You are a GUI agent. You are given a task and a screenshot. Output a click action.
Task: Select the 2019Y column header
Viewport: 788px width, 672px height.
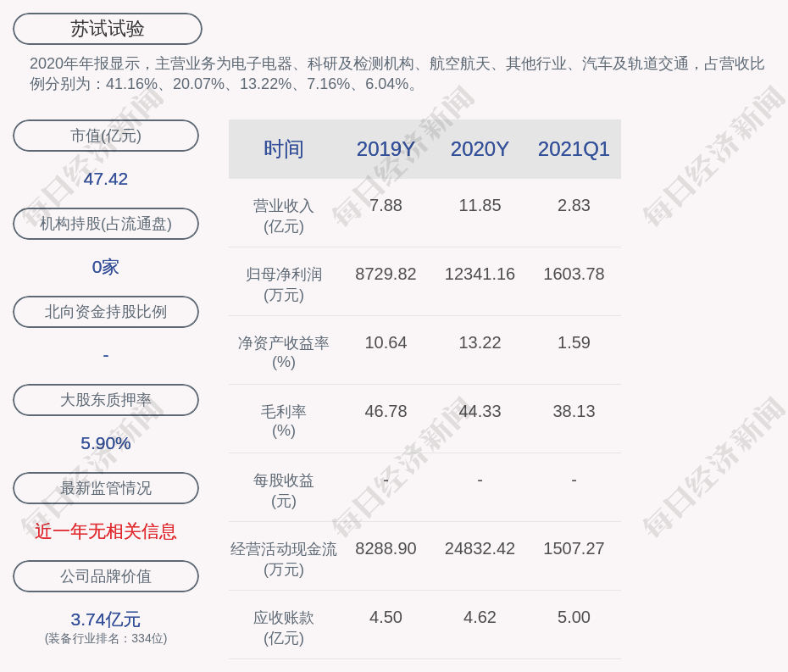point(386,149)
